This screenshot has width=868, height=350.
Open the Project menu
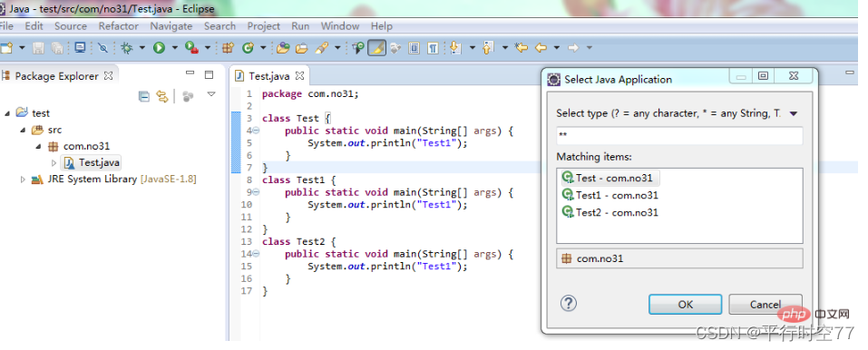tap(264, 26)
